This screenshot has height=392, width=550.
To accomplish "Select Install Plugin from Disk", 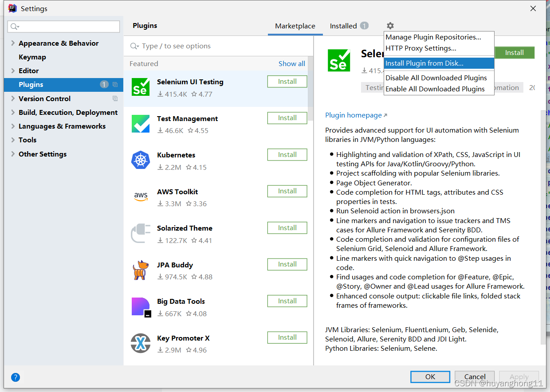I will pos(439,63).
